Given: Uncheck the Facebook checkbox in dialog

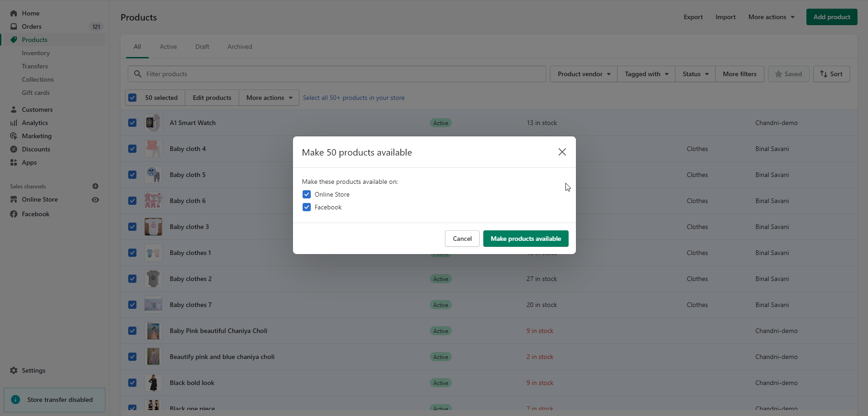Looking at the screenshot, I should point(307,207).
